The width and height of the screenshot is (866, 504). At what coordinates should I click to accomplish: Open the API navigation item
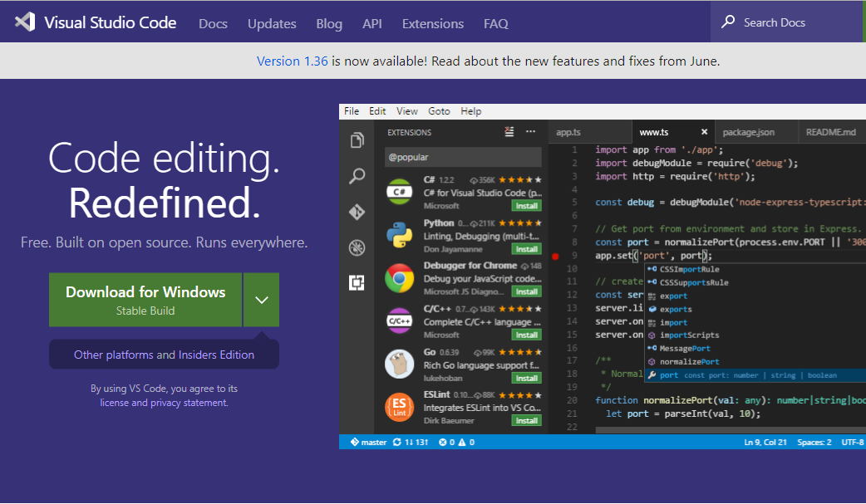[x=372, y=24]
